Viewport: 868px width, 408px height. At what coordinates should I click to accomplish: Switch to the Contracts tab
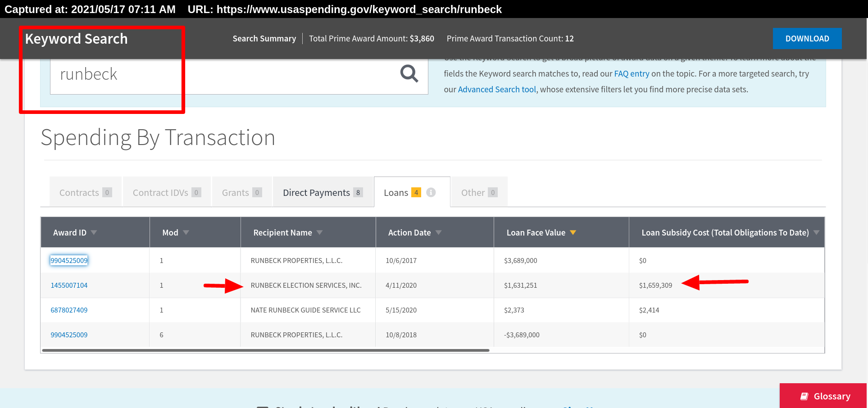[86, 192]
